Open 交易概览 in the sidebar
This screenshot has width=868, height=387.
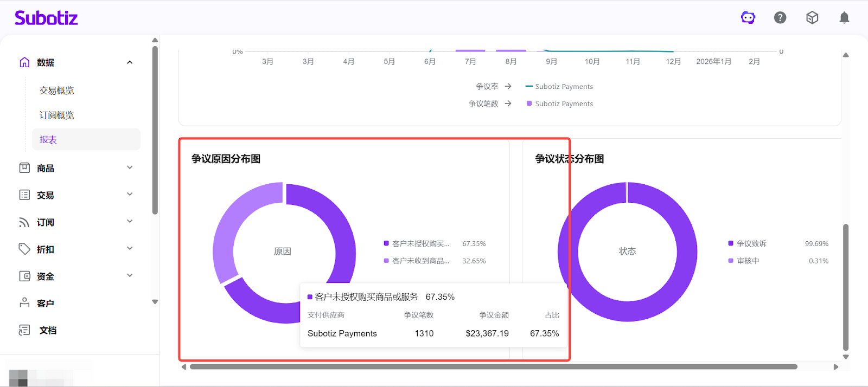pos(57,91)
